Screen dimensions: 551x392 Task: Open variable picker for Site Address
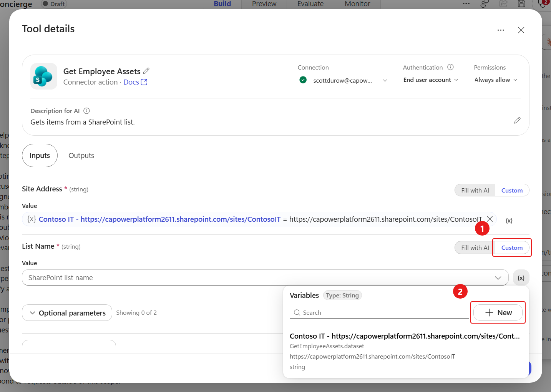pos(509,221)
